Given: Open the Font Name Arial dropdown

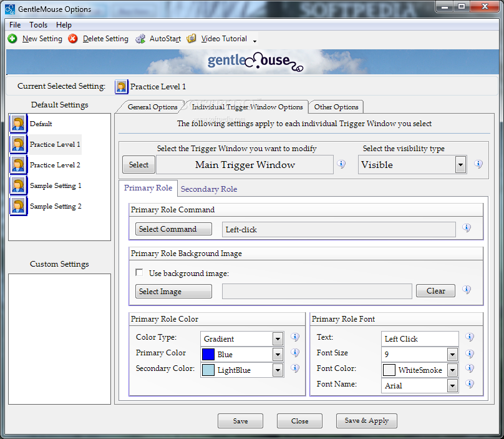Looking at the screenshot, I should pyautogui.click(x=452, y=385).
